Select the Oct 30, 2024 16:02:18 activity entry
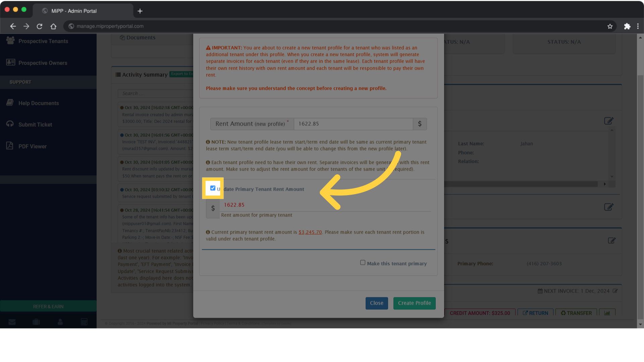Viewport: 644px width, 362px height. [x=156, y=115]
